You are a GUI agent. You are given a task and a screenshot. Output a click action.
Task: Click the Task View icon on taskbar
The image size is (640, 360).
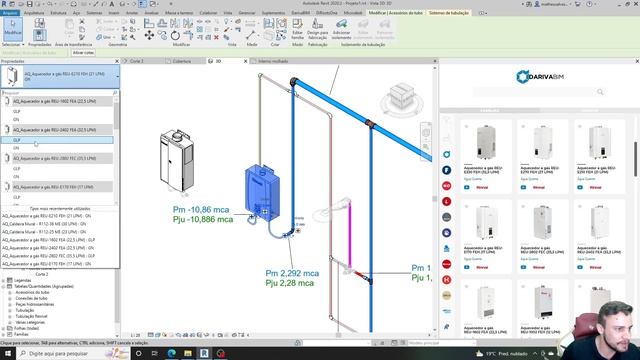click(155, 353)
